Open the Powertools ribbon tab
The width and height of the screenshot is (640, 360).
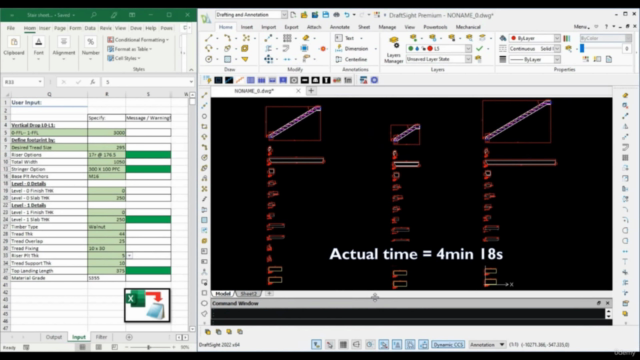pos(435,27)
